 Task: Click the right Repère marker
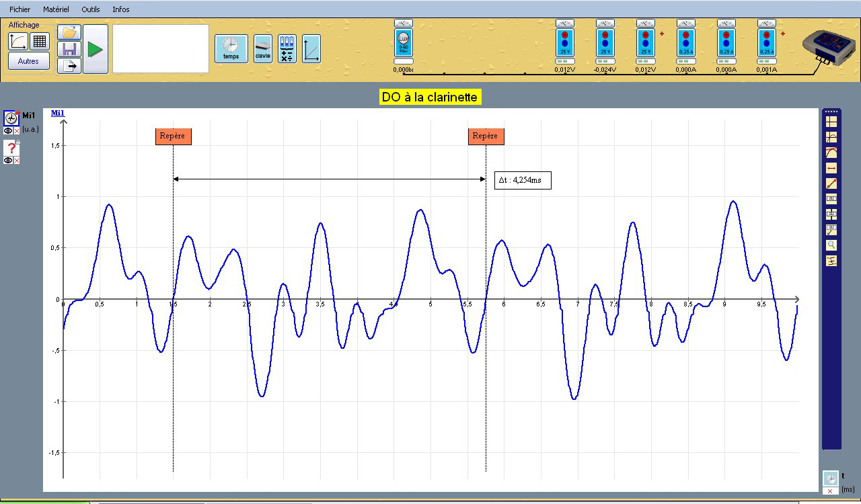tap(485, 136)
